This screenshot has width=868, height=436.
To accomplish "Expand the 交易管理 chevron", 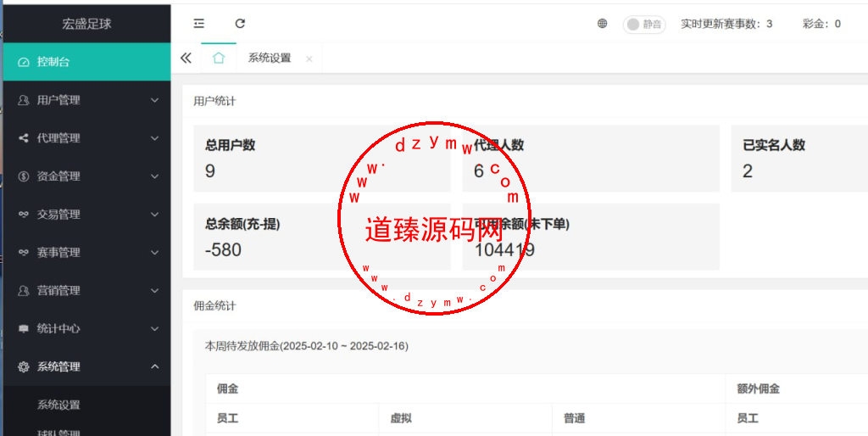I will click(x=155, y=215).
